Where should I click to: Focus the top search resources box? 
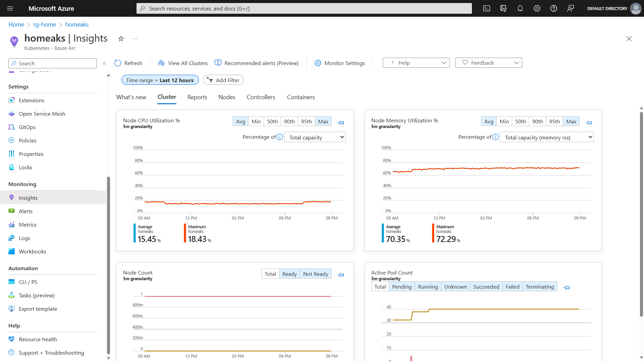pyautogui.click(x=304, y=8)
